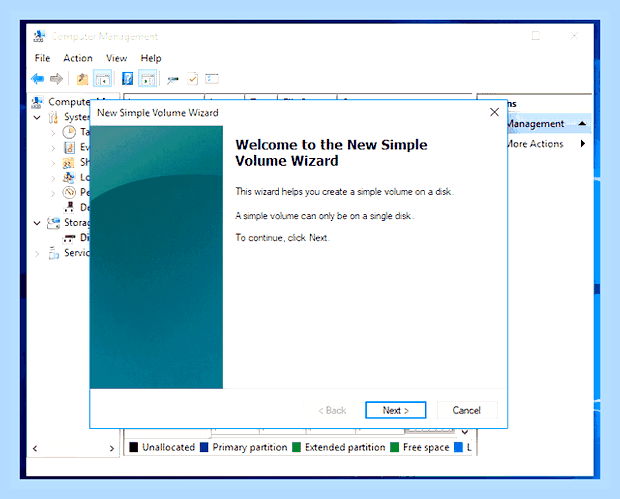The height and width of the screenshot is (499, 620).
Task: Select the Event Viewer tree icon
Action: pos(69,147)
